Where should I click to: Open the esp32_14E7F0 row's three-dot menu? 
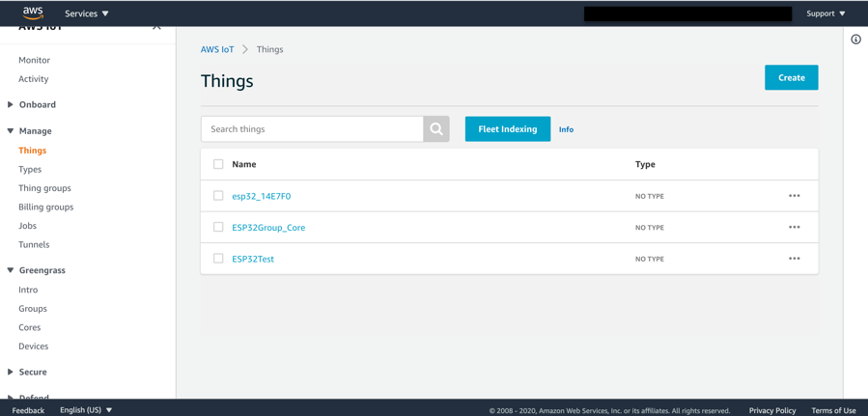pos(795,195)
